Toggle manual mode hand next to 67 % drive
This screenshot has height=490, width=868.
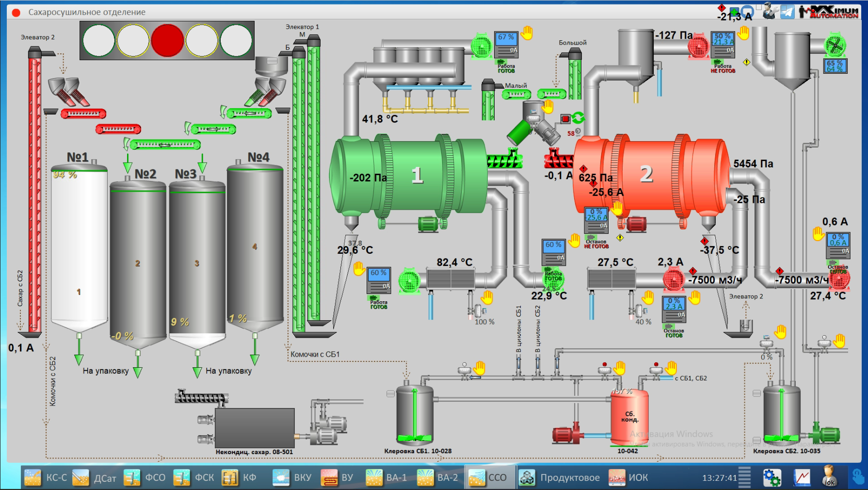tap(527, 33)
